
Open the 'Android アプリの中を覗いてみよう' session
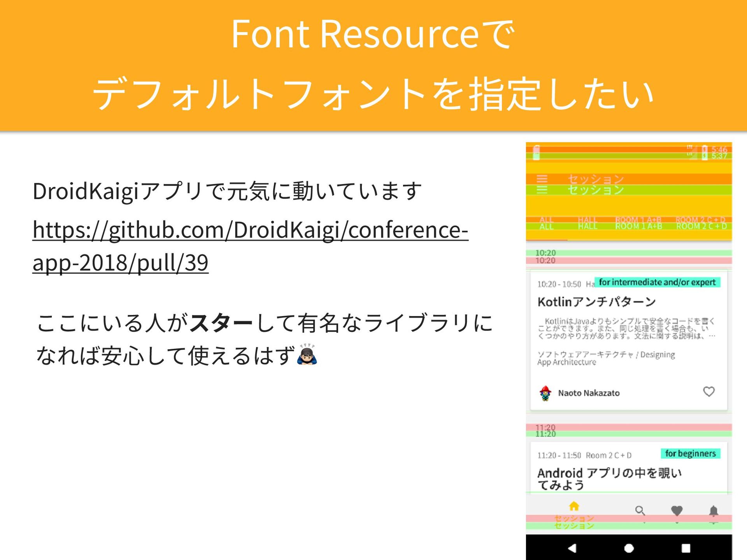609,479
